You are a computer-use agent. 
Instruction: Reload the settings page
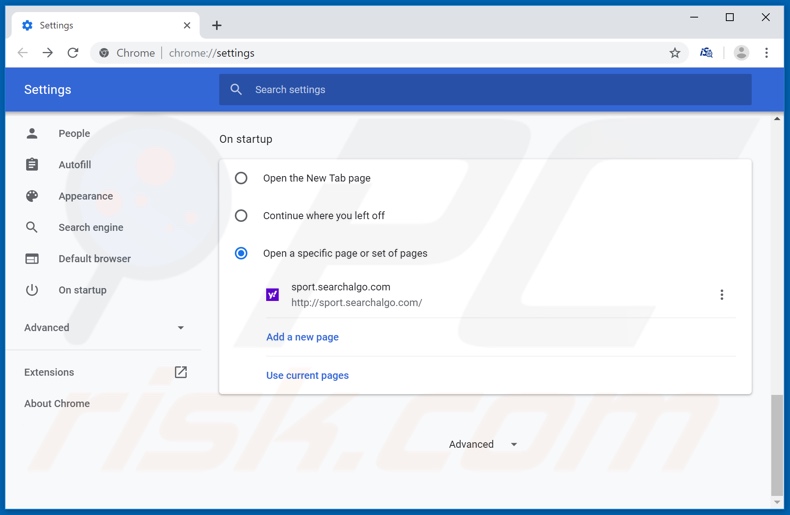pyautogui.click(x=73, y=53)
